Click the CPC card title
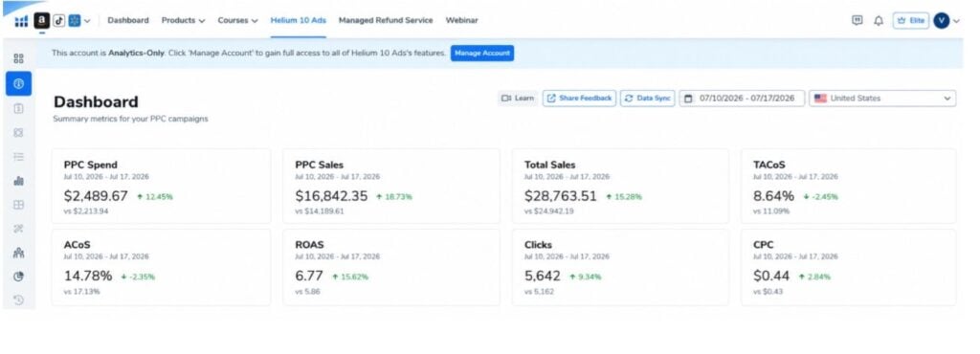The height and width of the screenshot is (354, 980). 763,245
